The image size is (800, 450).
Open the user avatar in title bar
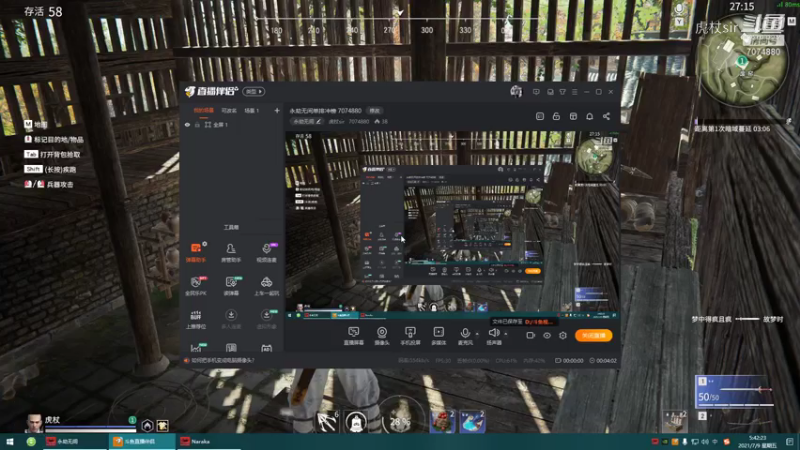point(516,91)
